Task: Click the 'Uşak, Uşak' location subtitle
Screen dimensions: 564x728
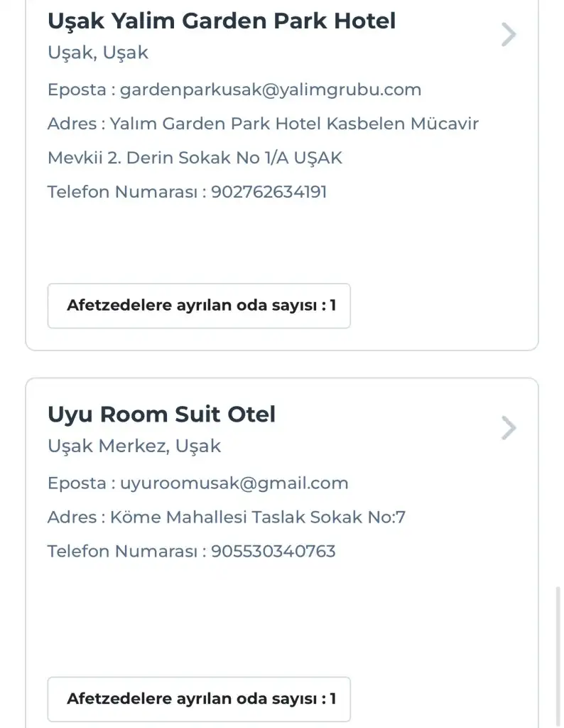Action: (98, 53)
